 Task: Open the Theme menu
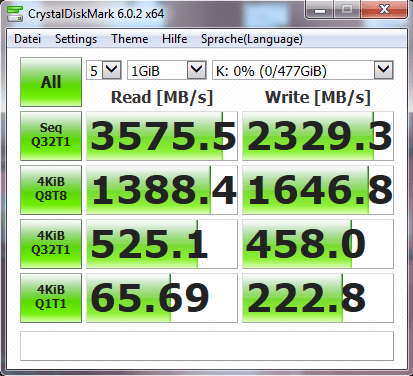(129, 39)
